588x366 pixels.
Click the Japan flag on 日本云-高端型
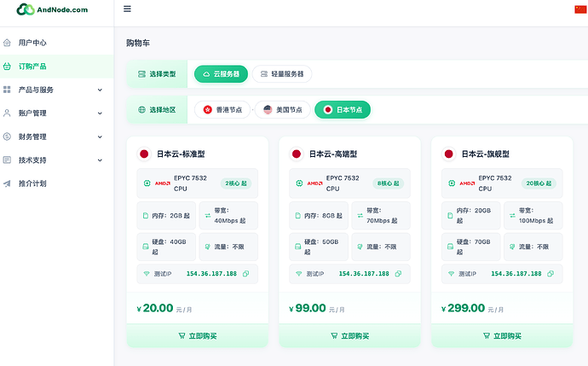click(x=297, y=154)
